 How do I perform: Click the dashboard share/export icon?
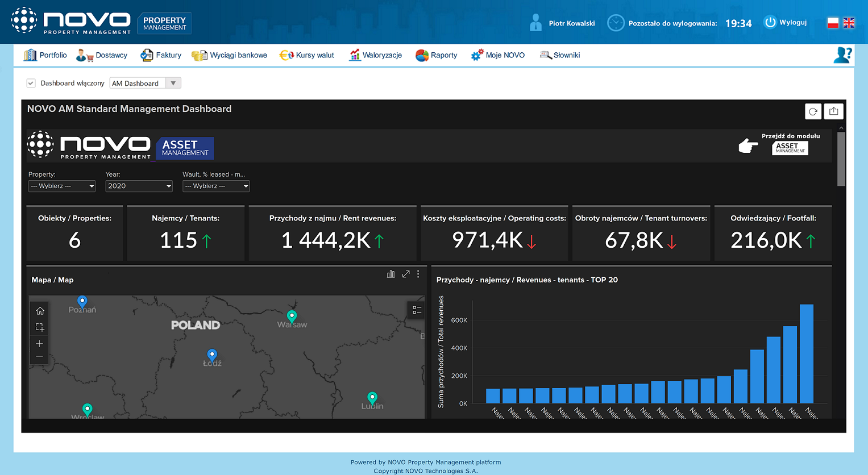[833, 111]
